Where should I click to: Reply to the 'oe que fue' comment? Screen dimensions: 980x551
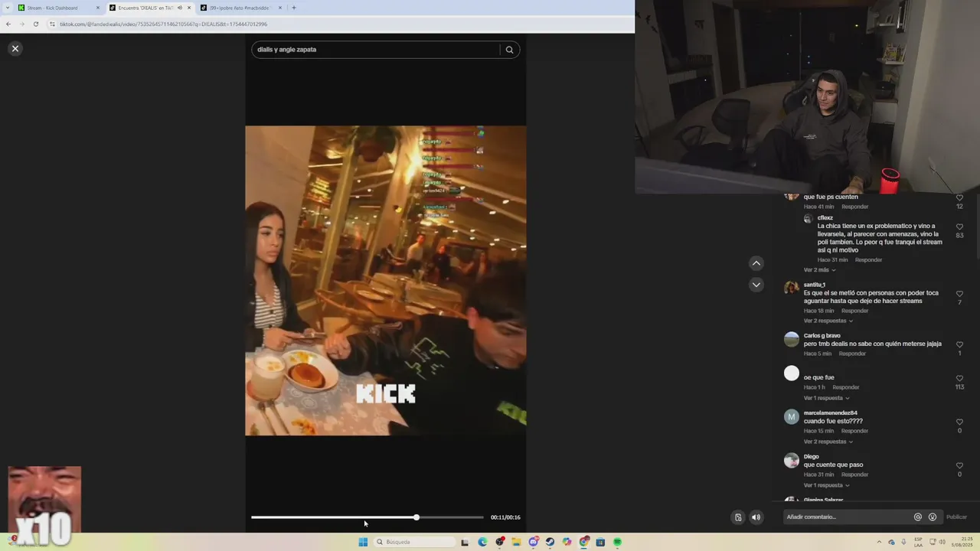click(846, 387)
